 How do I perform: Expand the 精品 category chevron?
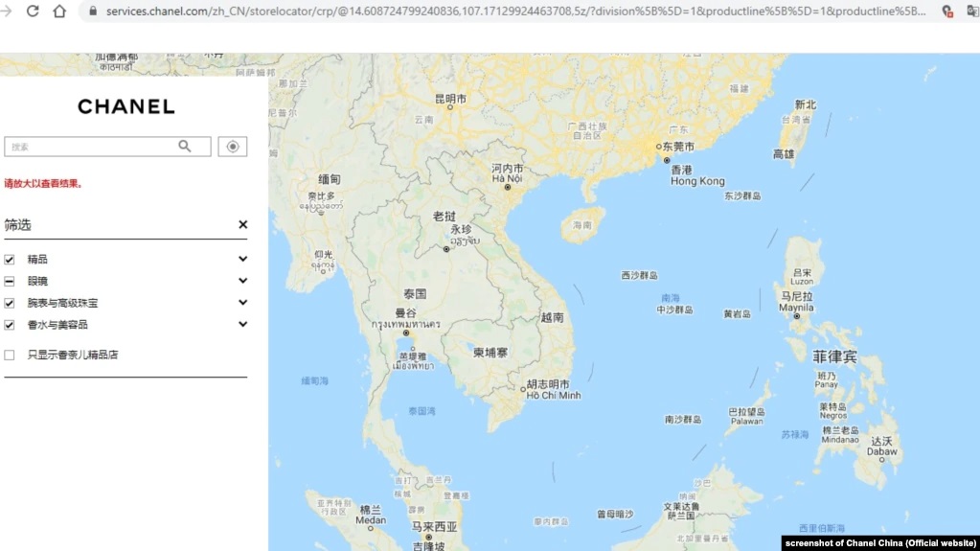(242, 259)
